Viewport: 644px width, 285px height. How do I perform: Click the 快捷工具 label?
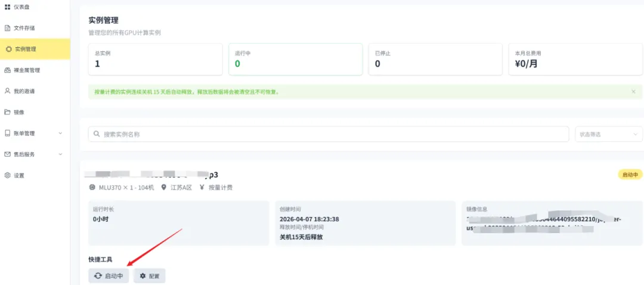tap(100, 259)
